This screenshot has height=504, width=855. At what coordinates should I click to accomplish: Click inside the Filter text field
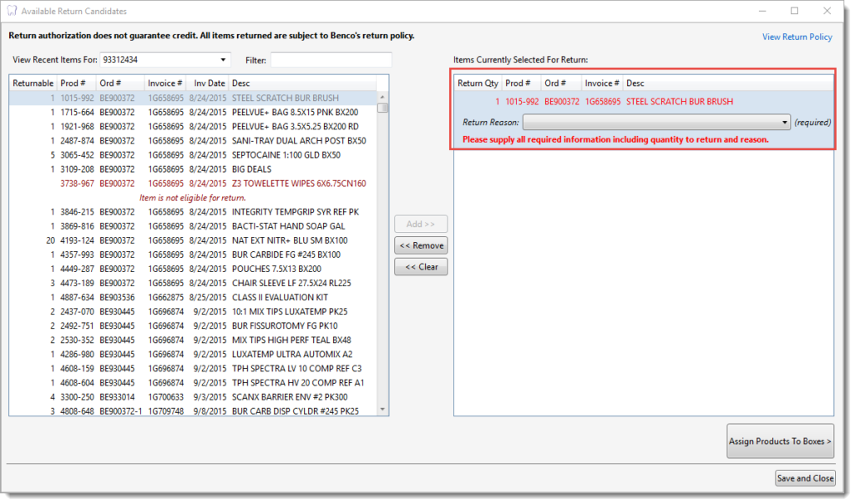tap(331, 60)
